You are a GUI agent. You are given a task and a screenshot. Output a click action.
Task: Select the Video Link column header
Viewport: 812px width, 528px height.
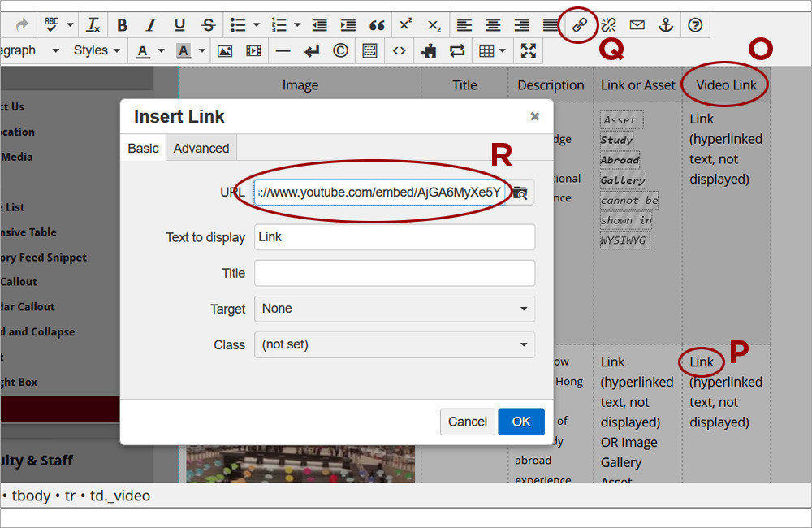pos(726,85)
